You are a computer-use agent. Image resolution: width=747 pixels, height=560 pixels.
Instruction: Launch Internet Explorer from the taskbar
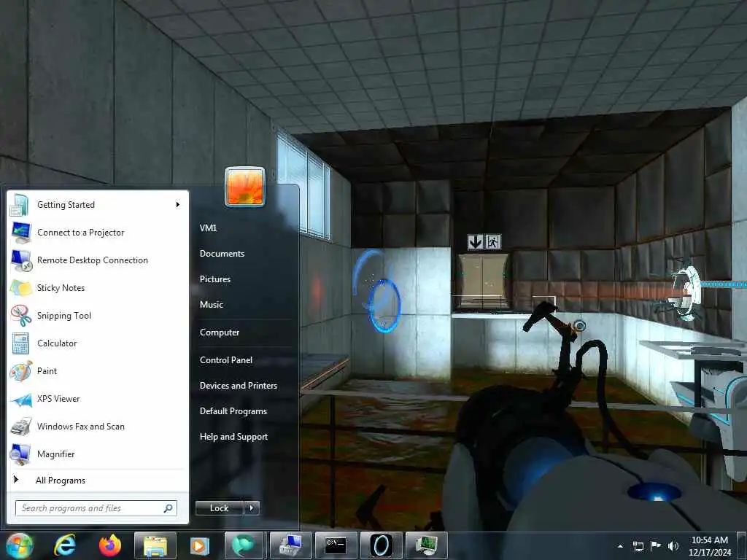point(64,545)
